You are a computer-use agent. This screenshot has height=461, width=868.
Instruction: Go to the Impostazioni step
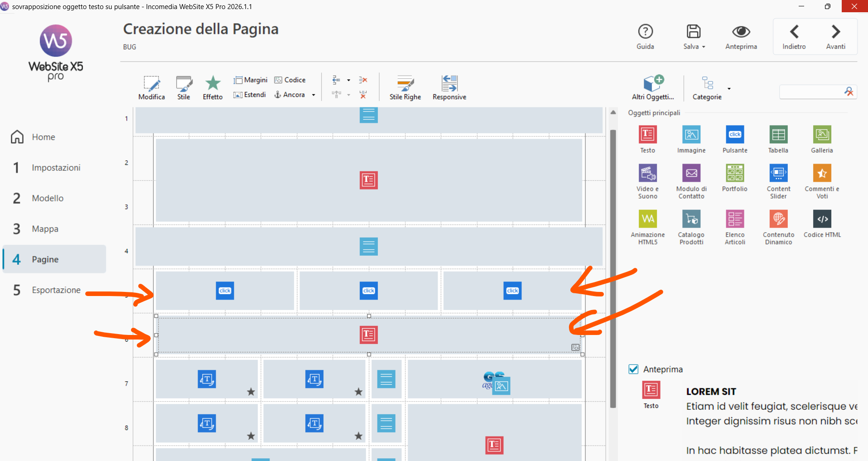[56, 168]
